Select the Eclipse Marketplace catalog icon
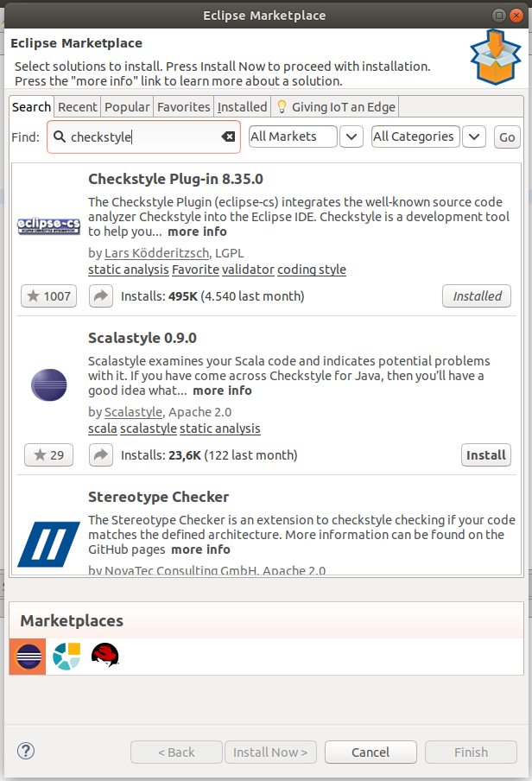The image size is (532, 781). click(28, 657)
